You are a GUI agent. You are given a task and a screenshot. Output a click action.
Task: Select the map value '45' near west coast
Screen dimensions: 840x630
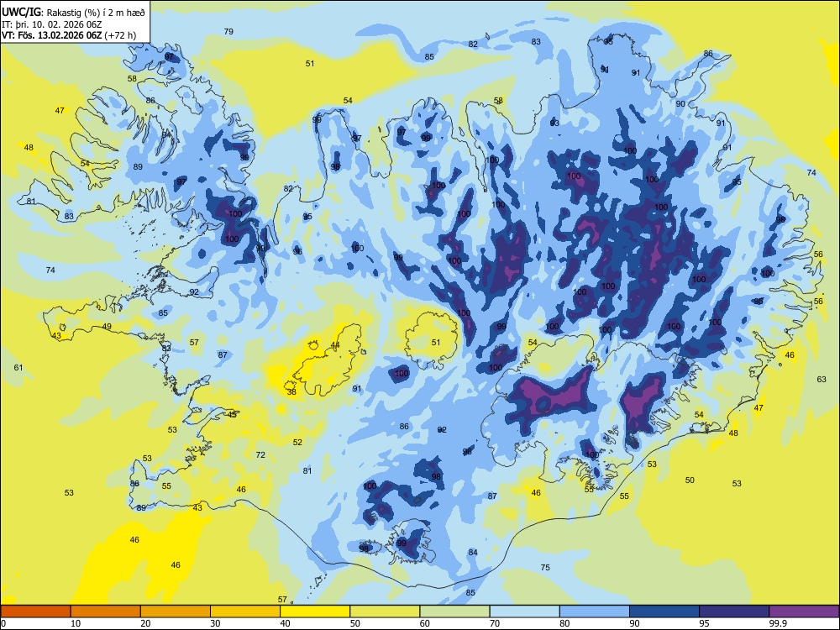point(232,415)
